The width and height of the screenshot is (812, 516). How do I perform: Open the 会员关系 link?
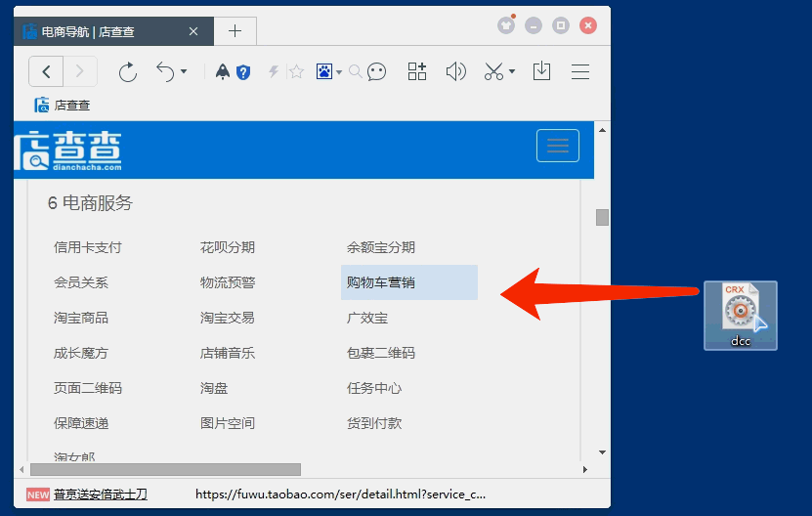tap(81, 282)
